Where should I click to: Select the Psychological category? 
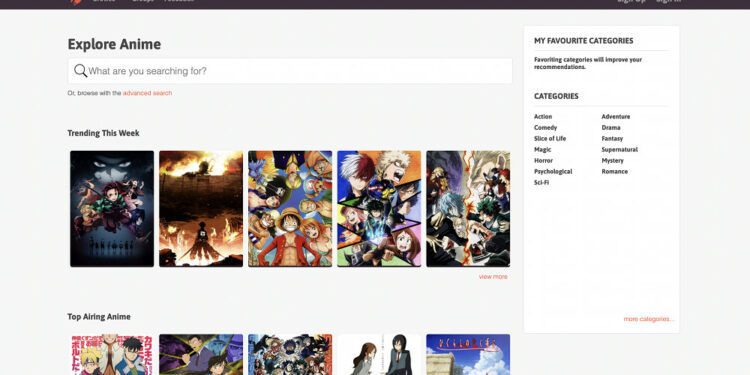(553, 172)
